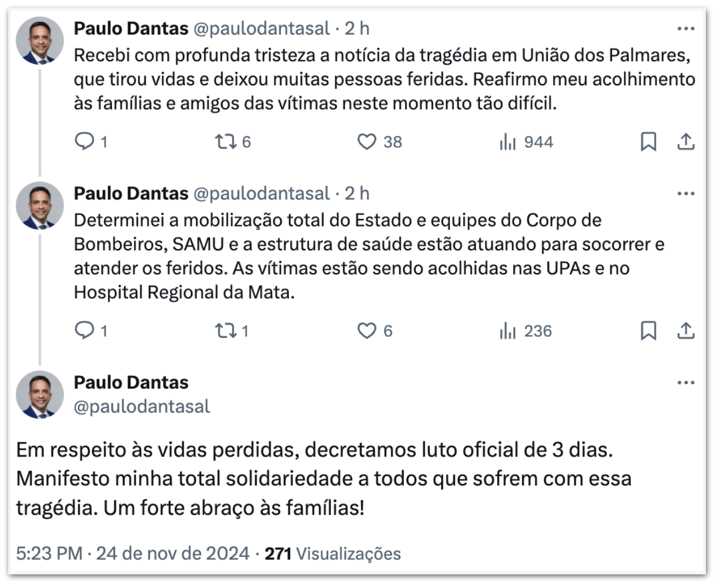The width and height of the screenshot is (714, 588).
Task: Like the tweet with 6 likes
Action: click(x=367, y=330)
